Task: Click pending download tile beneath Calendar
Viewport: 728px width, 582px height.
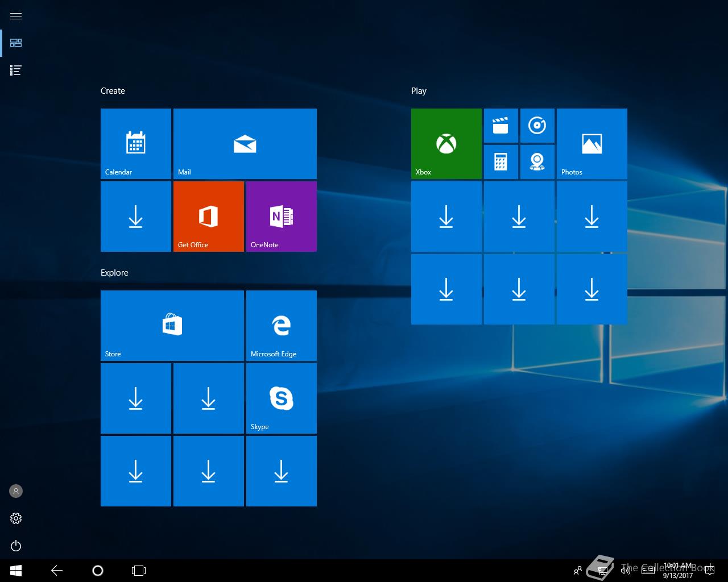Action: tap(136, 217)
